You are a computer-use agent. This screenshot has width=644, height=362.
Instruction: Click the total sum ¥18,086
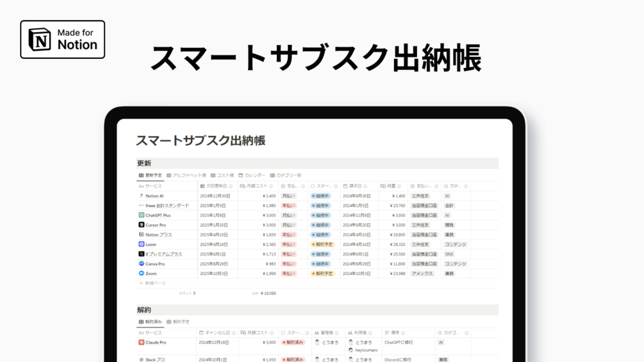coord(268,293)
